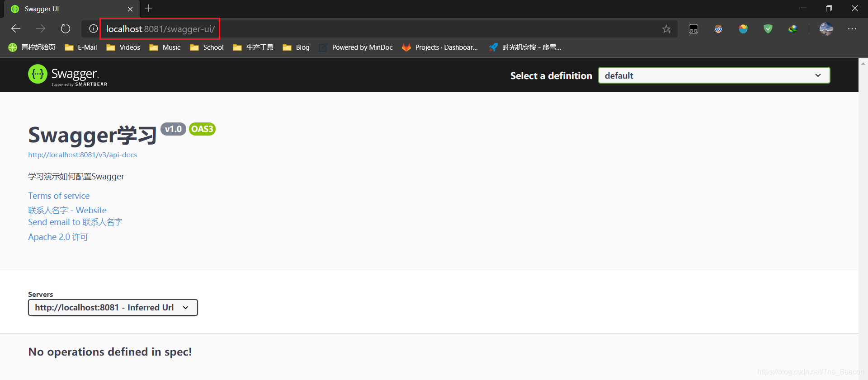
Task: Reload the Swagger UI page
Action: [x=66, y=29]
